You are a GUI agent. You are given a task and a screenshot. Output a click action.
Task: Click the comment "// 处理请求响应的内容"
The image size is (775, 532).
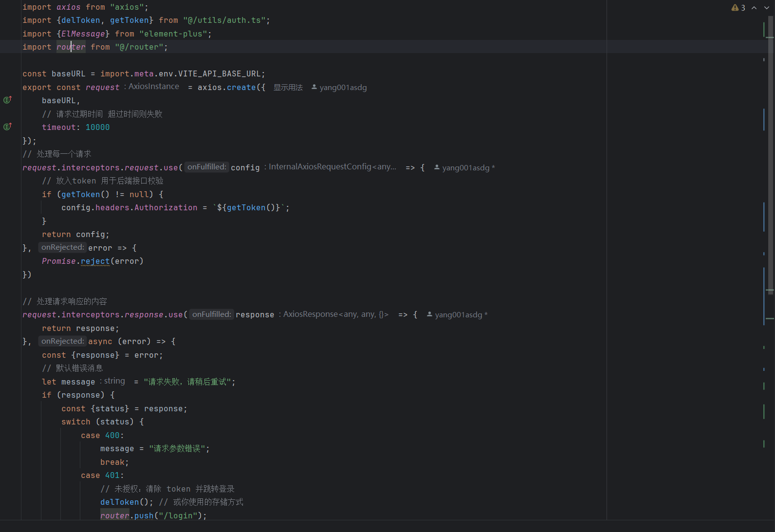(65, 302)
